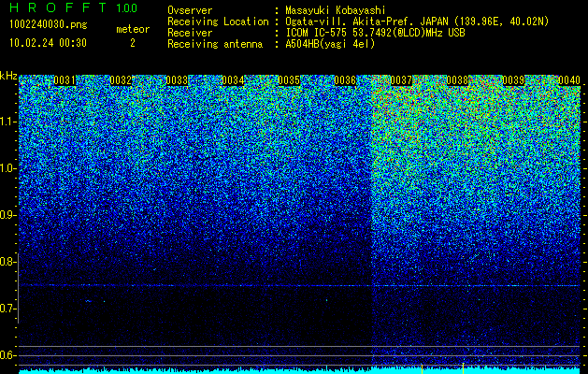Click the 1.1 kHz axis label

tap(8, 122)
